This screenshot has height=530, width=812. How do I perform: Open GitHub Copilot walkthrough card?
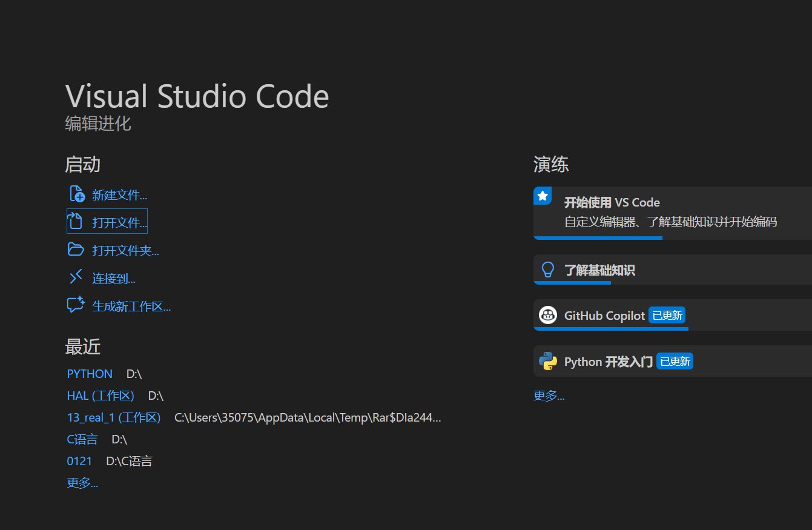[x=673, y=315]
